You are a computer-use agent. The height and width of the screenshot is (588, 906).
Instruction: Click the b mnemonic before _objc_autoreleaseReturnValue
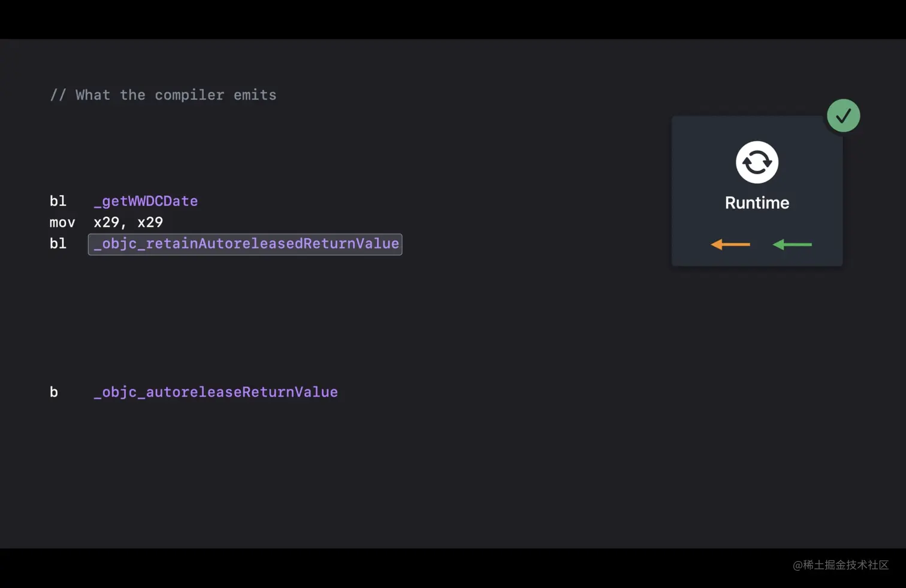(54, 392)
